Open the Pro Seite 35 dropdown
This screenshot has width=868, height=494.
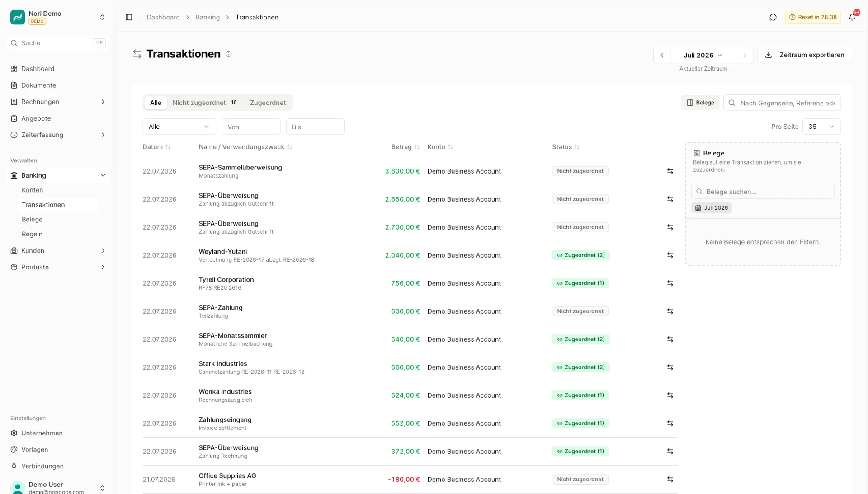click(821, 127)
